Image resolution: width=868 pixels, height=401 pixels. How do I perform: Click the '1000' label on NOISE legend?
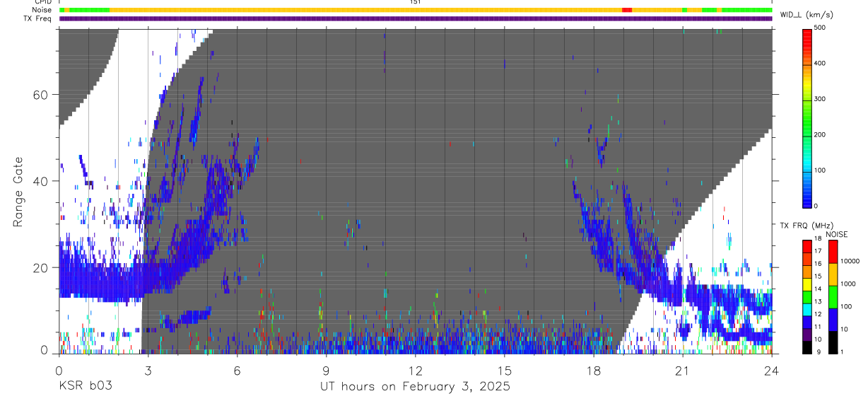[x=848, y=284]
